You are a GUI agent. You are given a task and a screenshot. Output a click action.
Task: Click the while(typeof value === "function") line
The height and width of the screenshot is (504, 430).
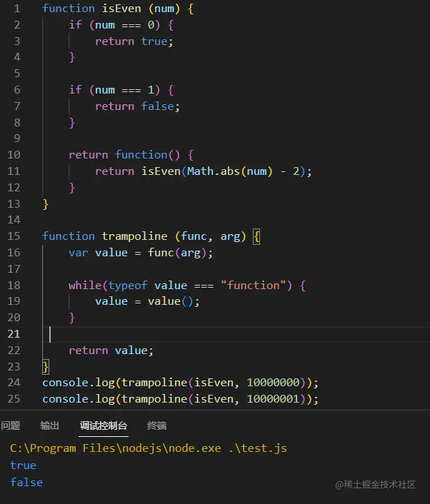187,285
